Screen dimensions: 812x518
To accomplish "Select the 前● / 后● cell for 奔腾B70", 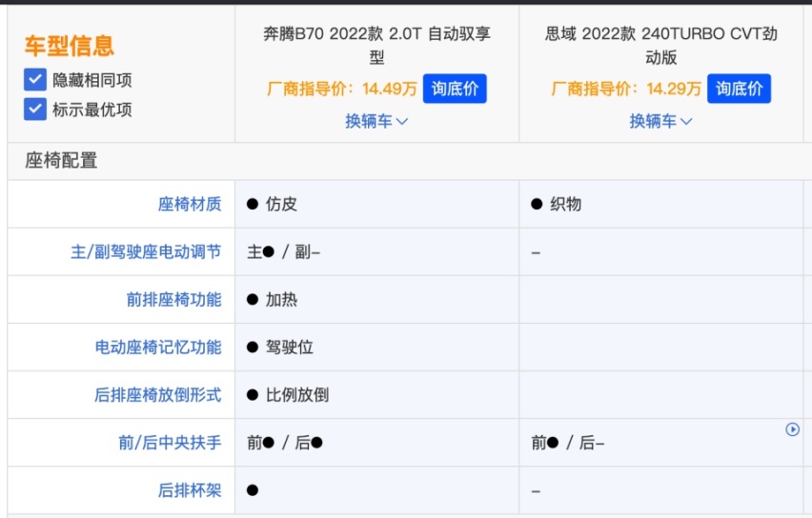I will (x=284, y=443).
